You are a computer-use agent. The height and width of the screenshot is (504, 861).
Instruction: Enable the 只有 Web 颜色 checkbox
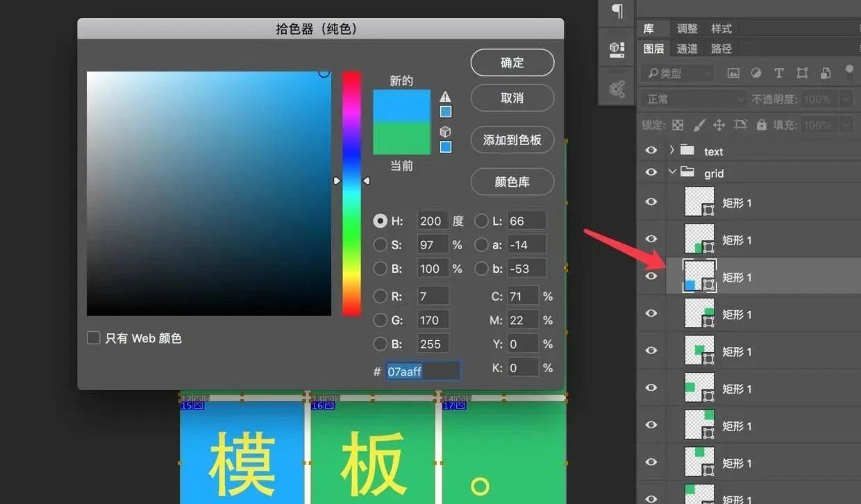click(93, 338)
